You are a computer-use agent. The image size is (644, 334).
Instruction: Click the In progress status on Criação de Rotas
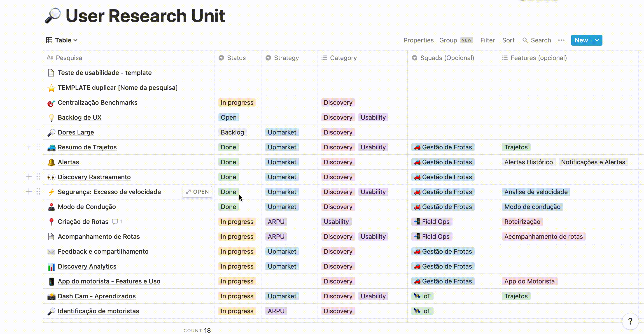click(x=237, y=221)
